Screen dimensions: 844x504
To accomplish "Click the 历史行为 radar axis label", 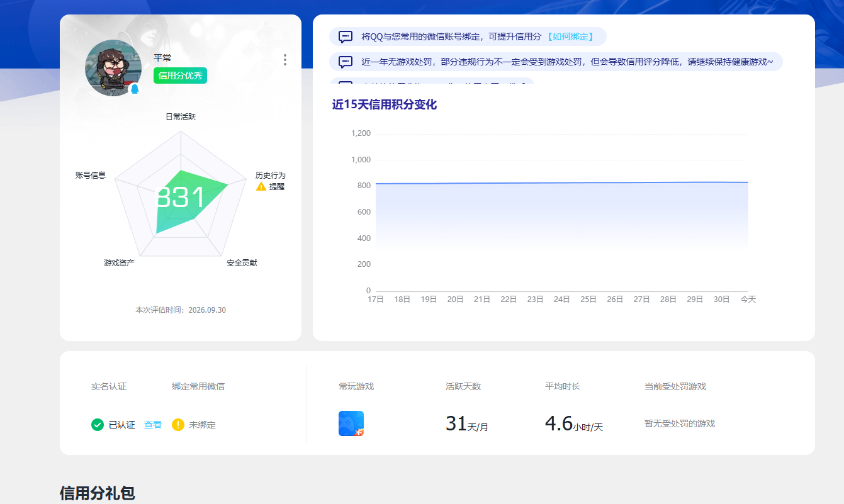I will point(271,175).
